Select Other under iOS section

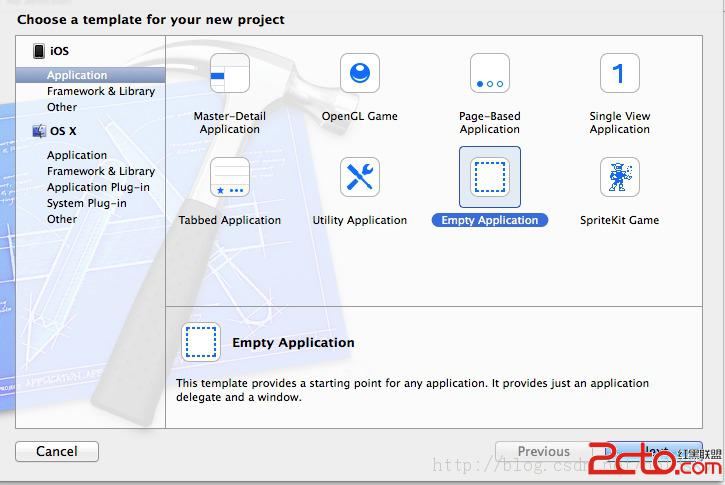tap(62, 107)
